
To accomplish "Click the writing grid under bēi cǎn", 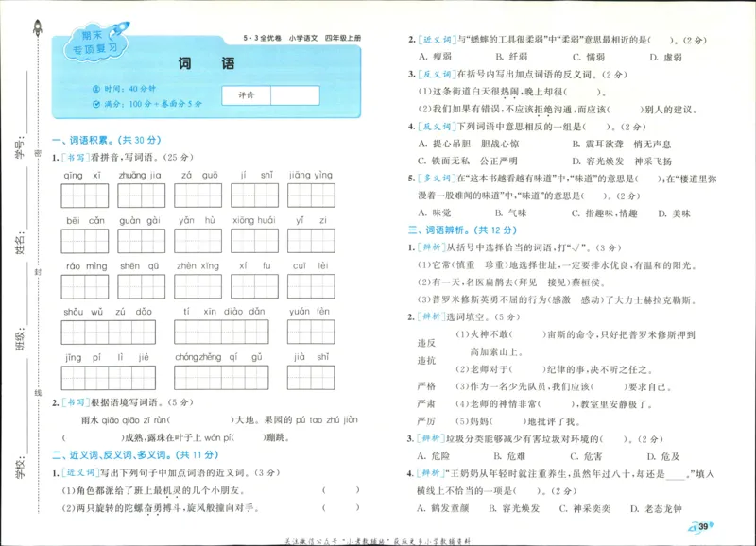I will click(x=85, y=241).
